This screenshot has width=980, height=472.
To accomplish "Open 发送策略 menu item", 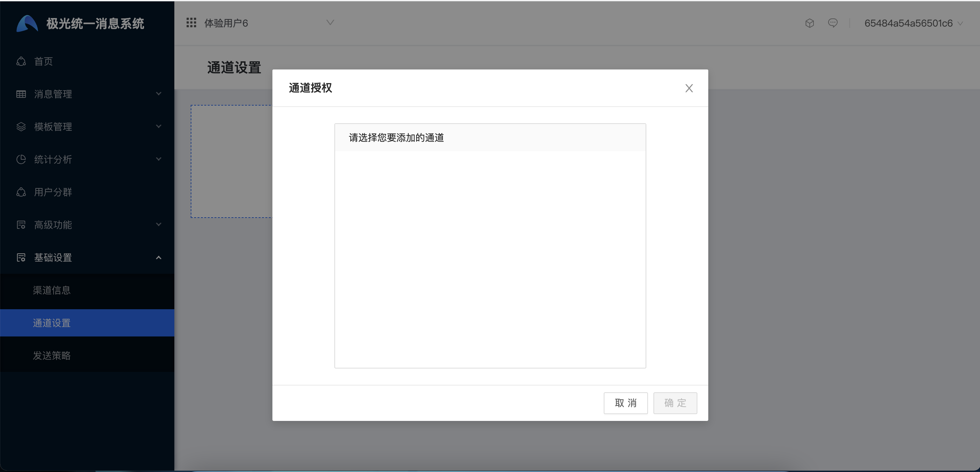I will pos(52,356).
